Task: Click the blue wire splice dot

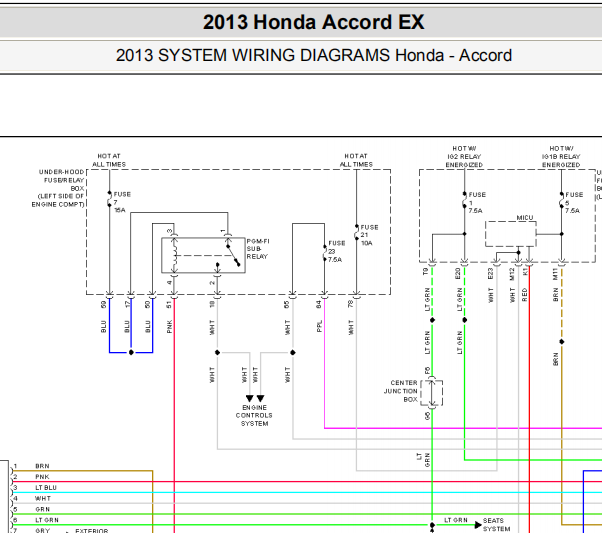Action: pos(131,353)
